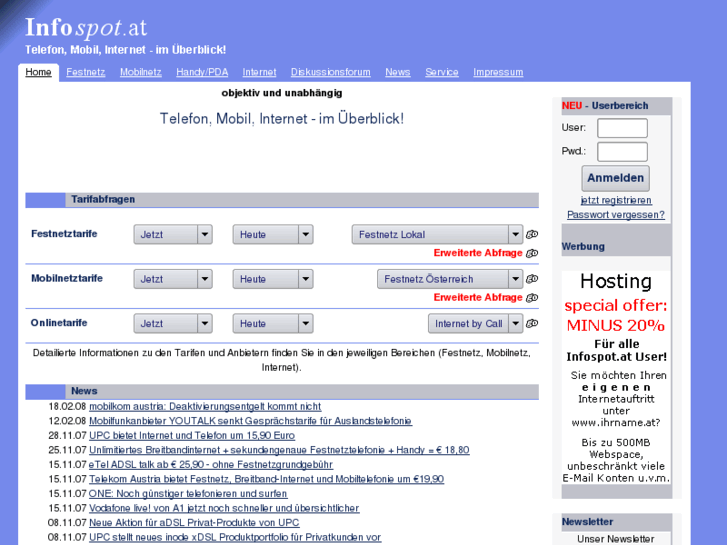The width and height of the screenshot is (727, 545).
Task: Open Vodafone live! von A1 news link
Action: coord(224,508)
